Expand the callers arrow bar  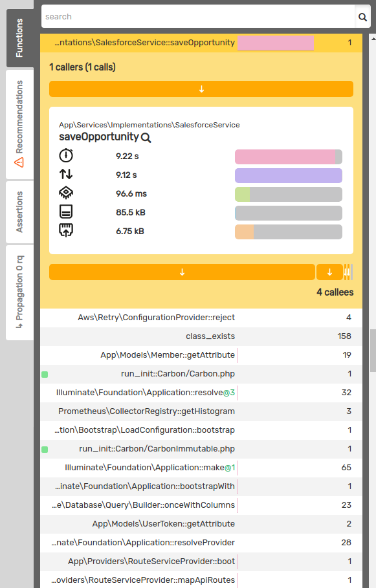(201, 89)
